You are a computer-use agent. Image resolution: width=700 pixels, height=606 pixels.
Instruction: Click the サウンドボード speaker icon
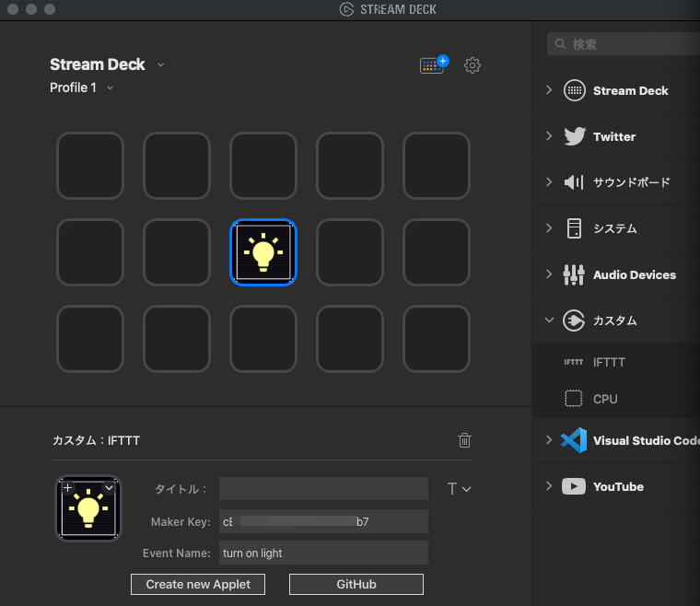(x=574, y=182)
